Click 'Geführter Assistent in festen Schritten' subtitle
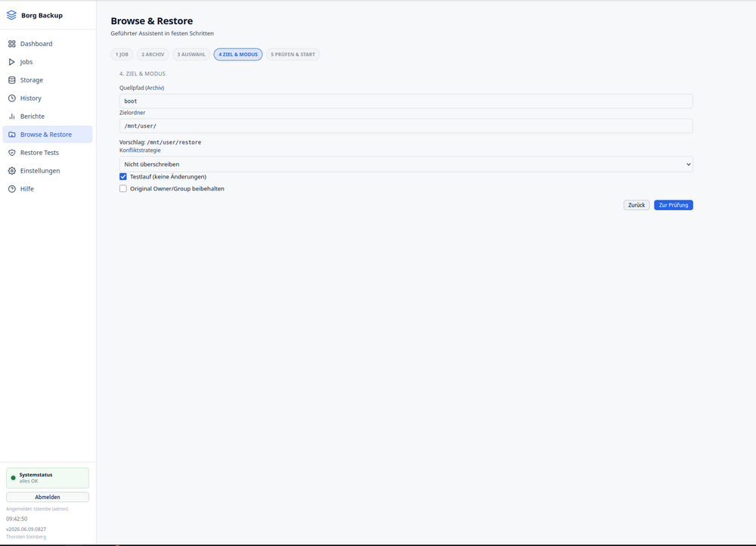Image resolution: width=756 pixels, height=546 pixels. pos(162,33)
